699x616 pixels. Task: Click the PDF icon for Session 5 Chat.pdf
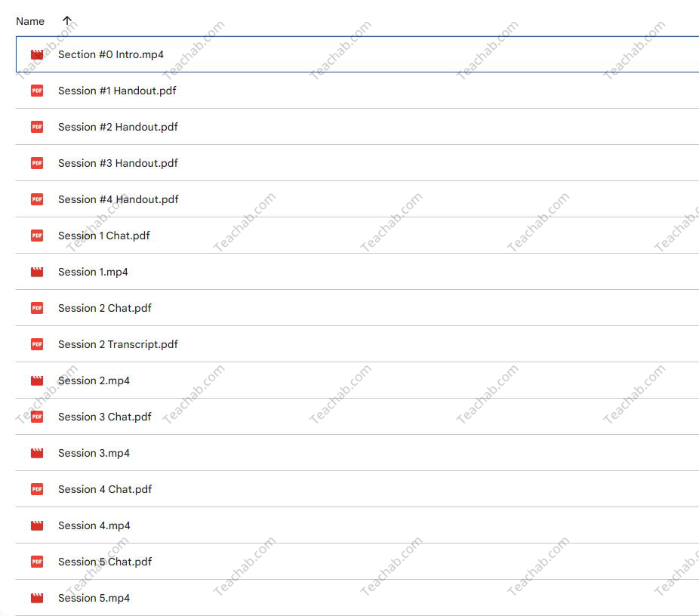[37, 562]
